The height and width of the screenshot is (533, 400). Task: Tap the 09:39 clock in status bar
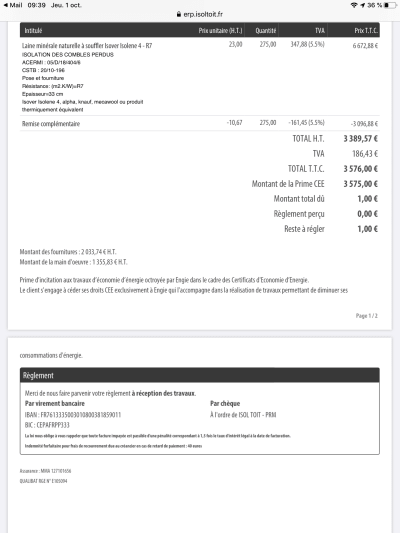tap(36, 5)
